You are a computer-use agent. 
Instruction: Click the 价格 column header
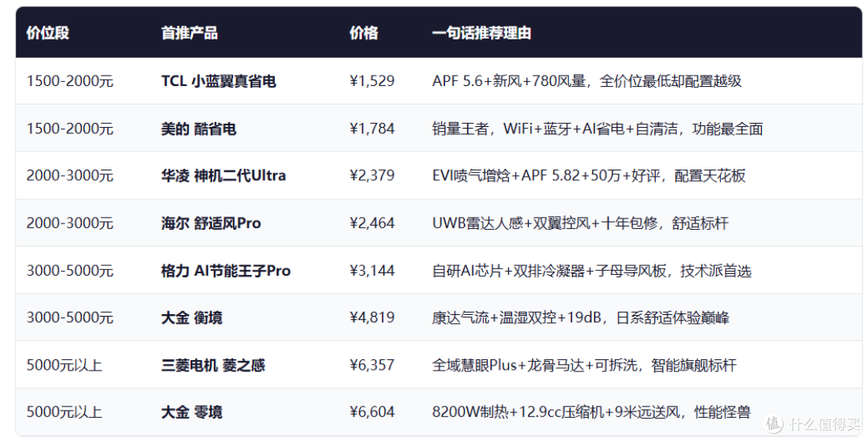[364, 33]
